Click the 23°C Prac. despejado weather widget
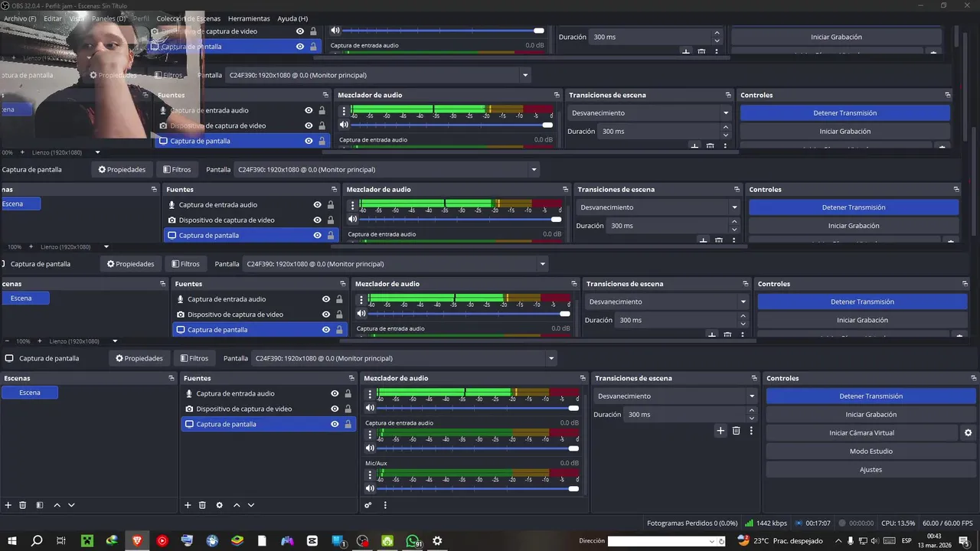This screenshot has width=980, height=551. [779, 541]
